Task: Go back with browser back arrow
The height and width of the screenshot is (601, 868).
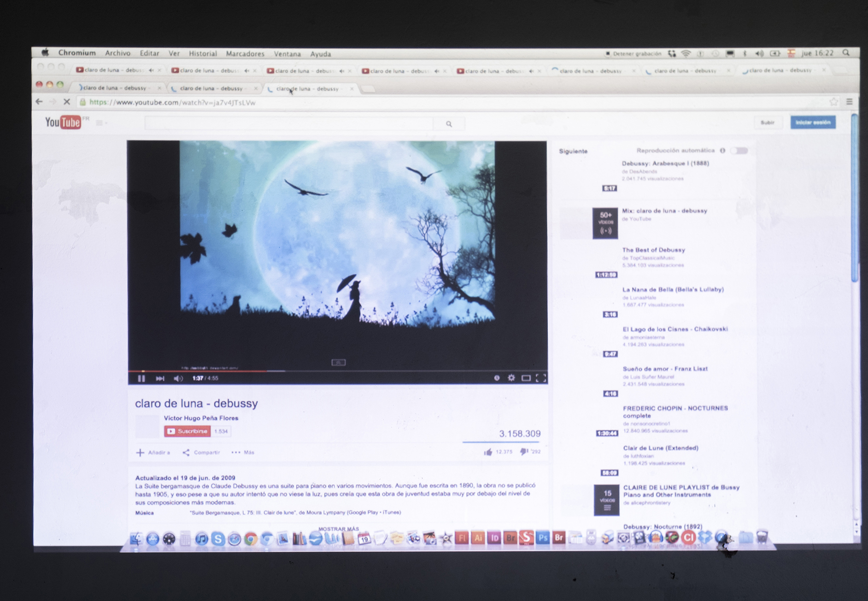Action: pos(39,102)
